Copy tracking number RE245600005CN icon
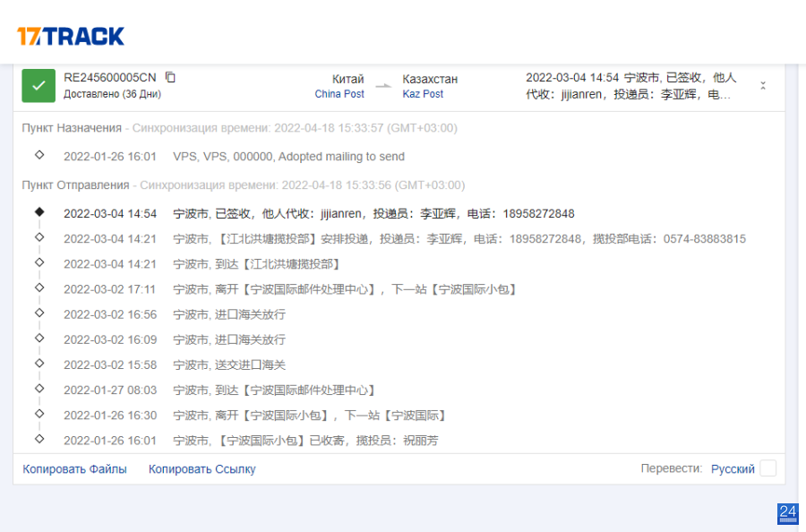 (x=170, y=77)
